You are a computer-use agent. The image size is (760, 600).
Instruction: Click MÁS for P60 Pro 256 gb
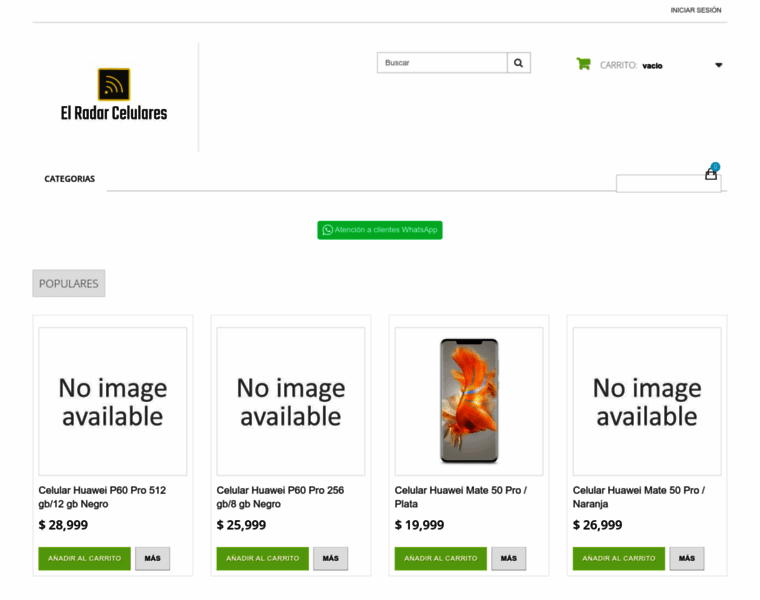pos(331,558)
